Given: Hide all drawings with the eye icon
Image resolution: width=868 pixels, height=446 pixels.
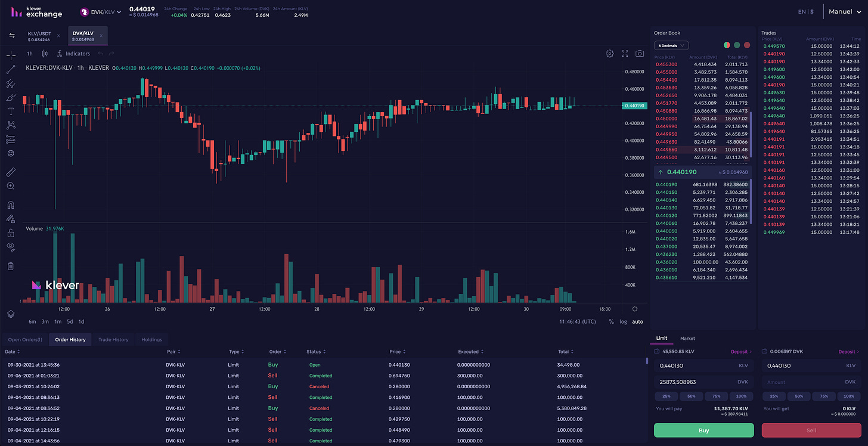Looking at the screenshot, I should (11, 246).
